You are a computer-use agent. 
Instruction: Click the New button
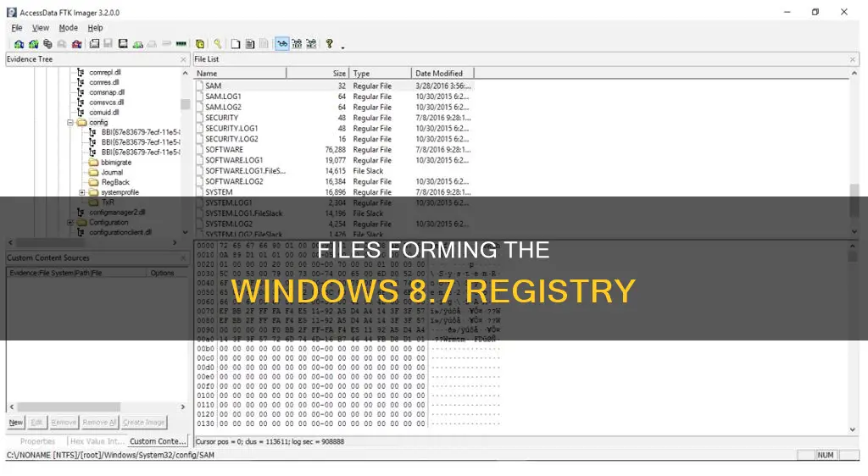[16, 423]
